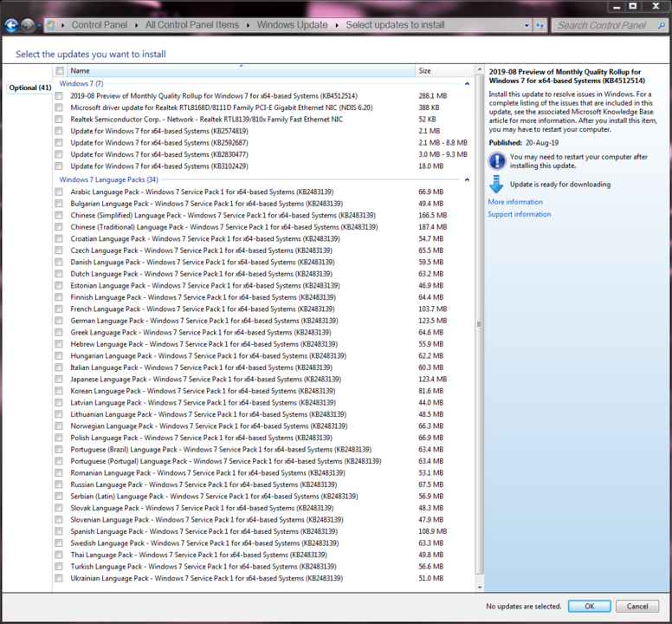Toggle the select-all checkbox in Name header
This screenshot has height=624, width=672.
[x=60, y=71]
